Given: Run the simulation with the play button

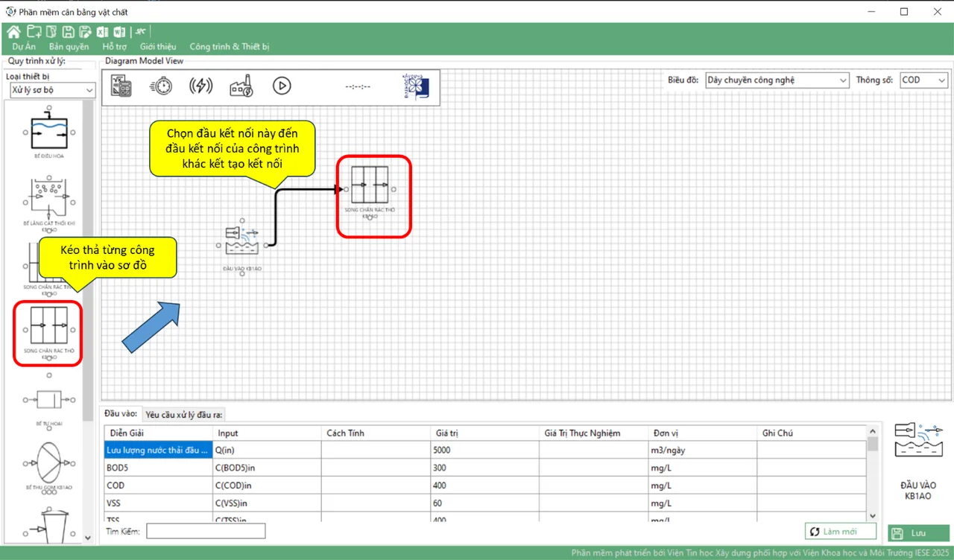Looking at the screenshot, I should pos(281,86).
